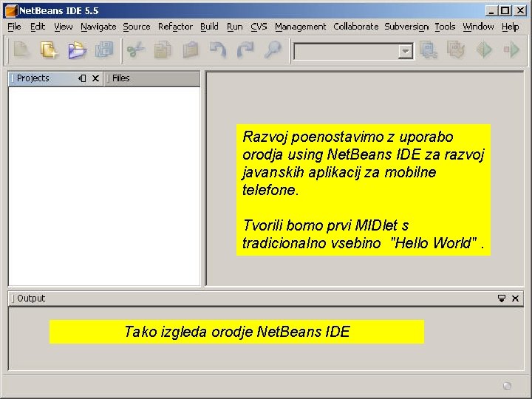The image size is (532, 399).
Task: Click the Open Project folder icon
Action: 77,50
